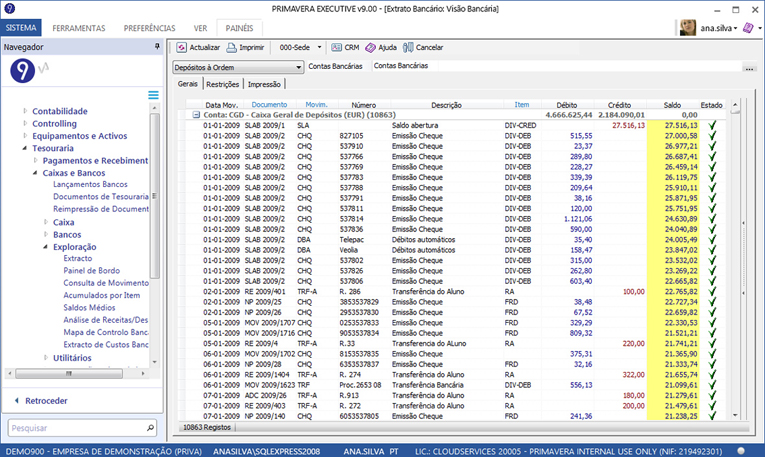The height and width of the screenshot is (457, 765).
Task: Collapse the Conta CGD group row
Action: point(196,115)
